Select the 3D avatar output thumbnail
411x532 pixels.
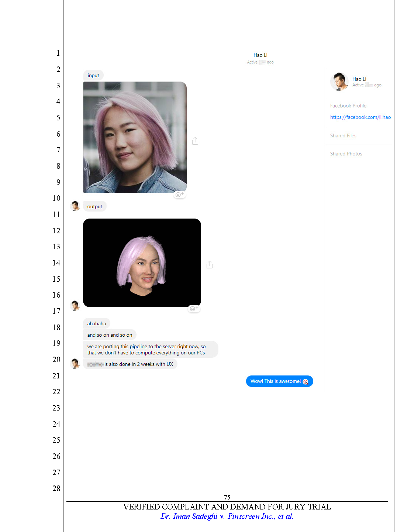[x=142, y=263]
